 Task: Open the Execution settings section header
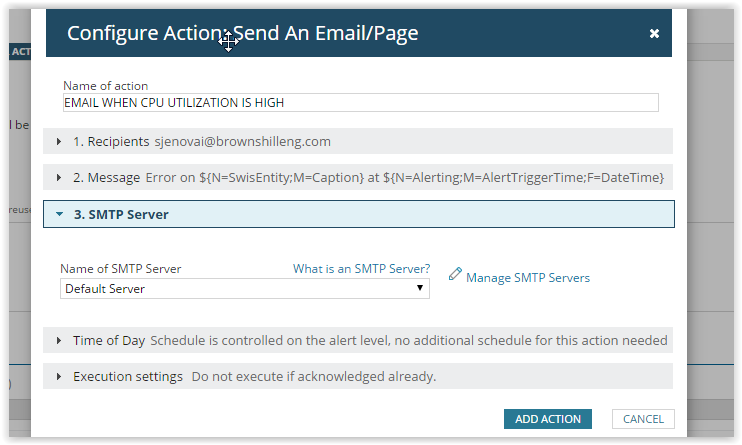click(x=358, y=376)
